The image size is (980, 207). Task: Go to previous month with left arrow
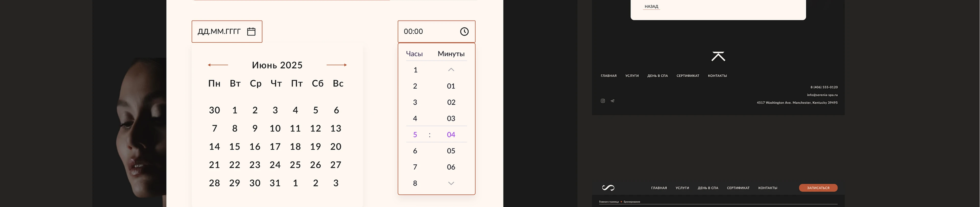pyautogui.click(x=218, y=65)
